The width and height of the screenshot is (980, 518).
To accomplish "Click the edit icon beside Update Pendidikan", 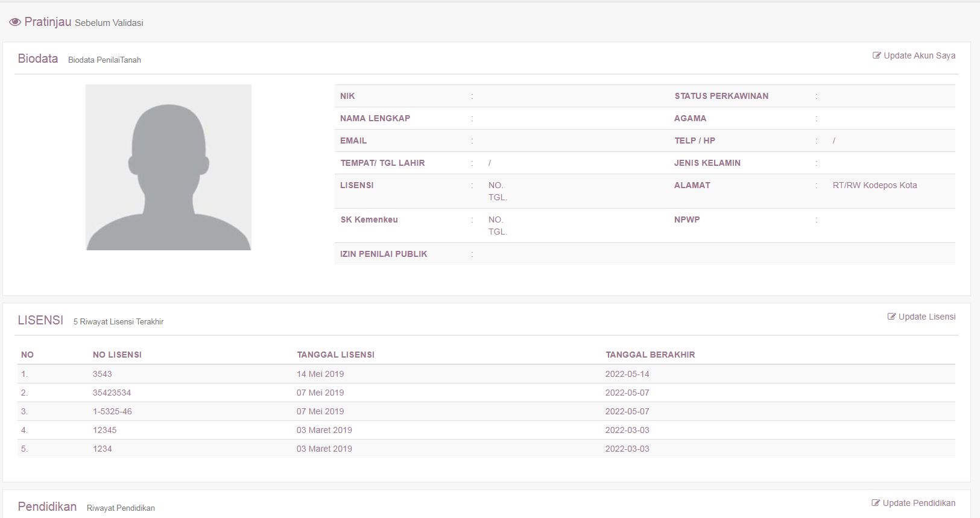I will (x=876, y=503).
